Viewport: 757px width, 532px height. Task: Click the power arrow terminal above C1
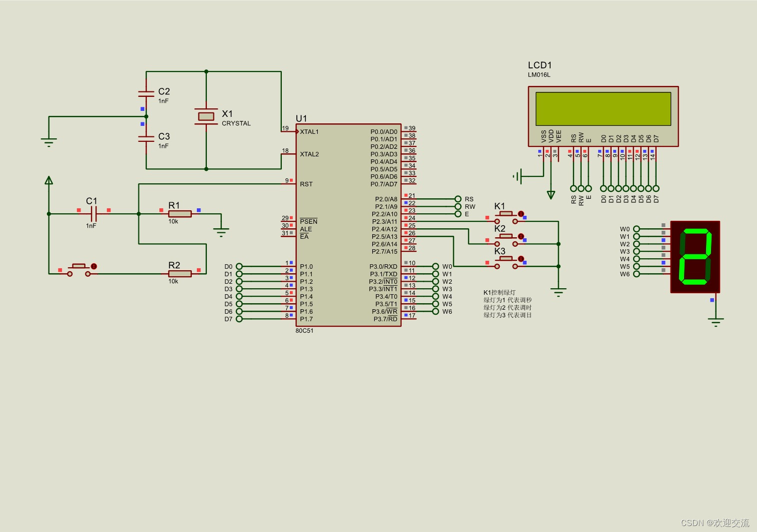point(48,180)
